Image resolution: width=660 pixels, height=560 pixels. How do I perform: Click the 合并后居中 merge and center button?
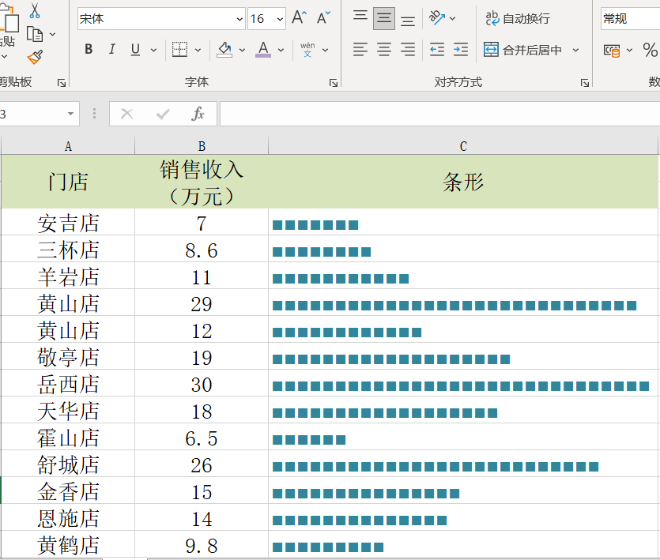tap(522, 50)
